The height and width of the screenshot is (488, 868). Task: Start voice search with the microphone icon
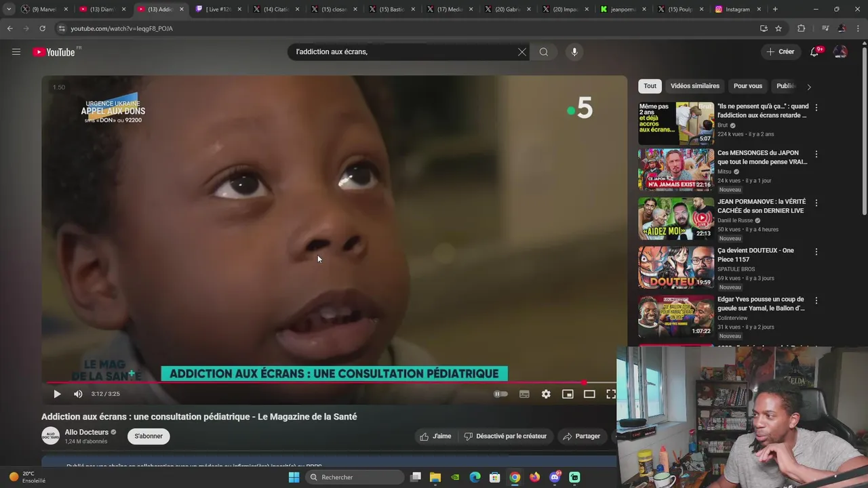[x=574, y=52]
